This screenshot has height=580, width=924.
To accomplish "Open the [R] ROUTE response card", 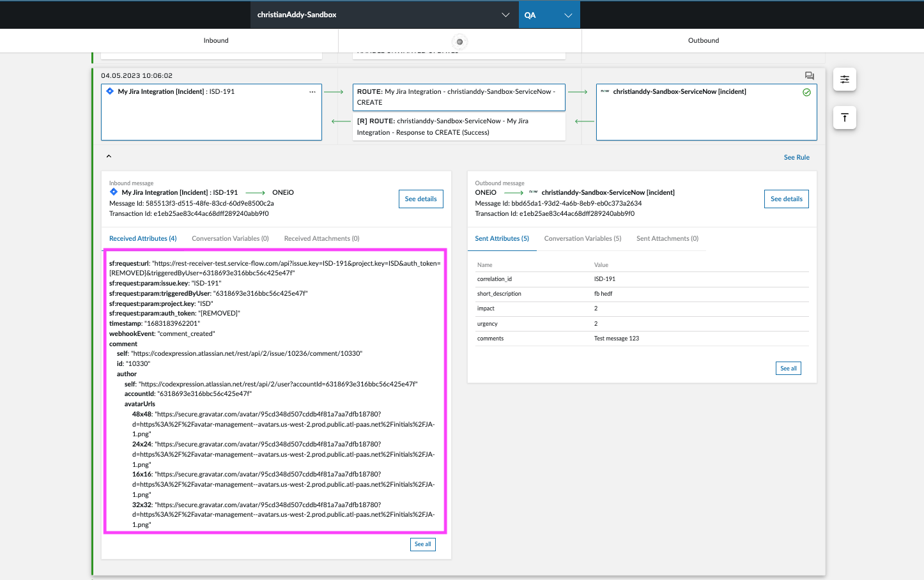I will [459, 126].
